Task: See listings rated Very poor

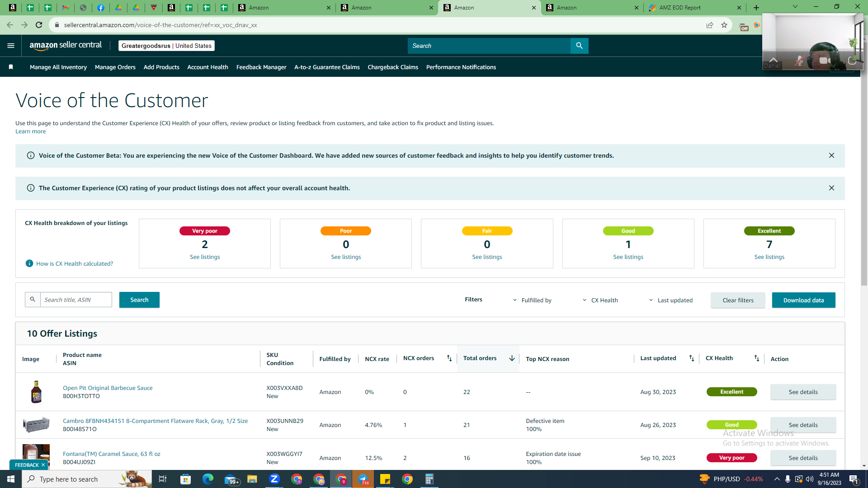Action: point(205,257)
